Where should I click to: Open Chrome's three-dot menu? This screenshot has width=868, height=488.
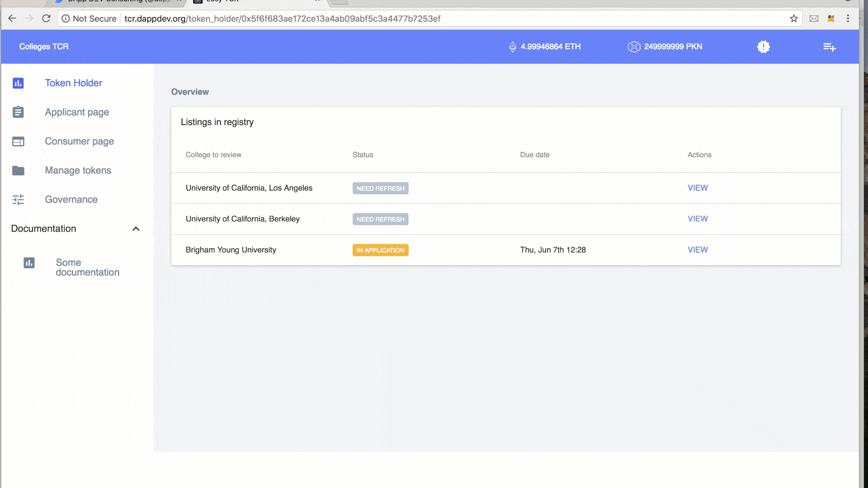(848, 19)
